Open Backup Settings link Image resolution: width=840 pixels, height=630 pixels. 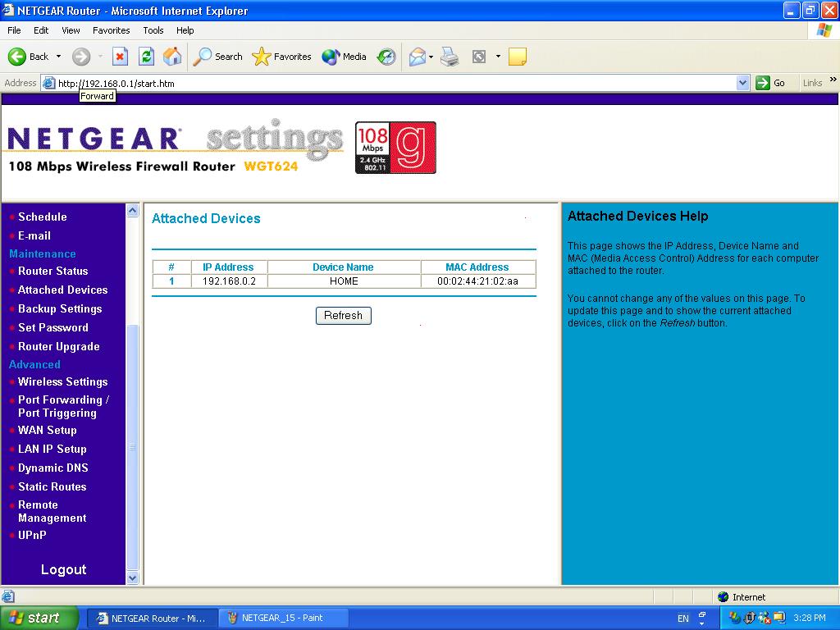pyautogui.click(x=60, y=309)
